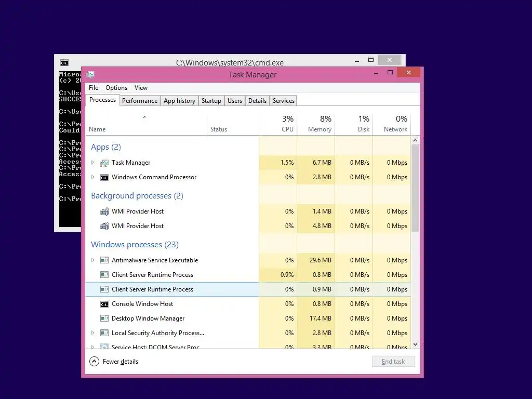Expand the Service Host DCOM Server row
This screenshot has width=532, height=399.
point(92,347)
